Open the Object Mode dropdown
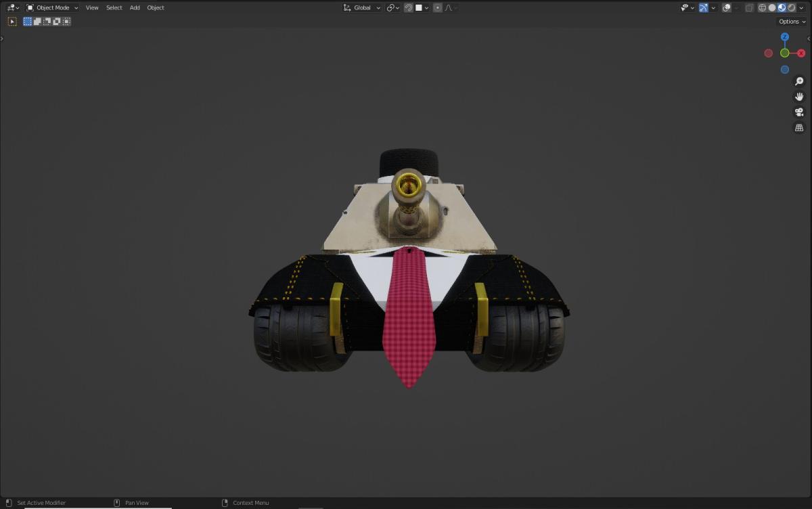 [x=52, y=7]
